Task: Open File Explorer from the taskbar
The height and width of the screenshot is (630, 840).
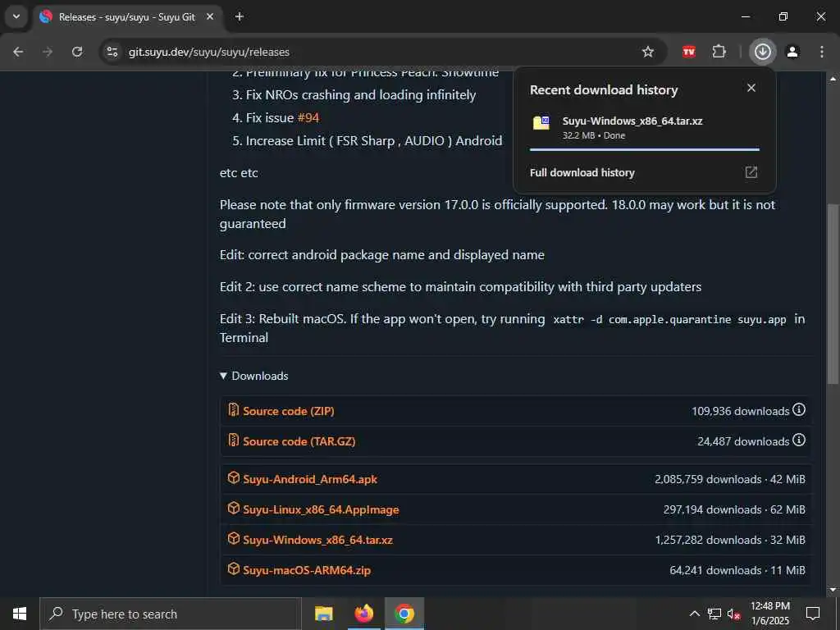Action: pos(323,614)
